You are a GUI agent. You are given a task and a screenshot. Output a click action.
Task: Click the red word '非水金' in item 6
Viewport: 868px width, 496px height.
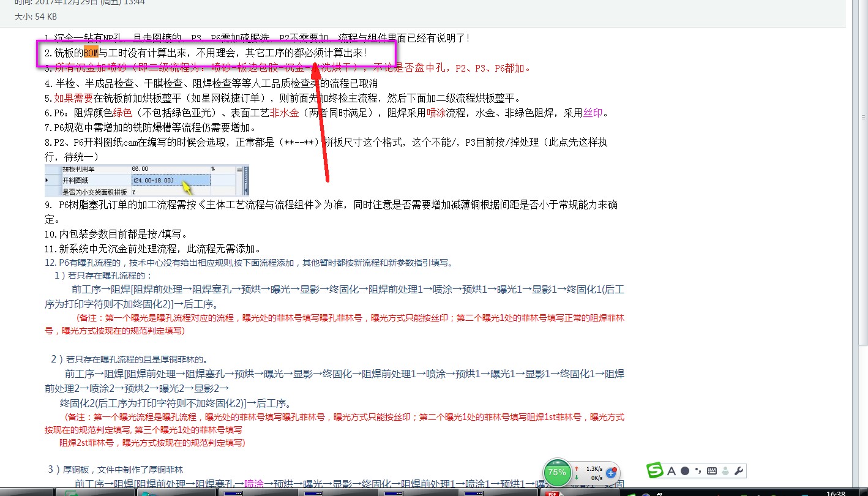coord(284,113)
